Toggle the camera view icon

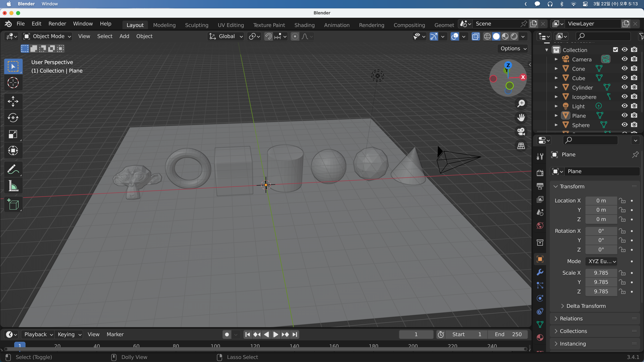tap(521, 131)
